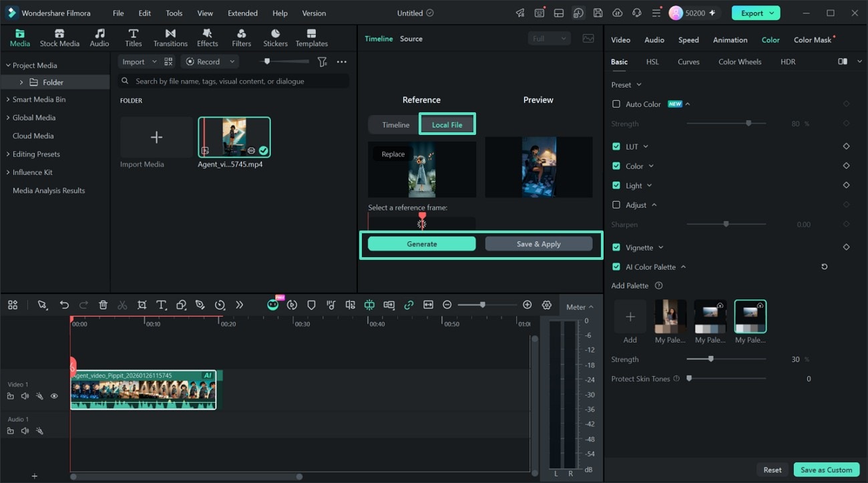Viewport: 868px width, 483px height.
Task: Select the Local File reference button
Action: [x=447, y=125]
